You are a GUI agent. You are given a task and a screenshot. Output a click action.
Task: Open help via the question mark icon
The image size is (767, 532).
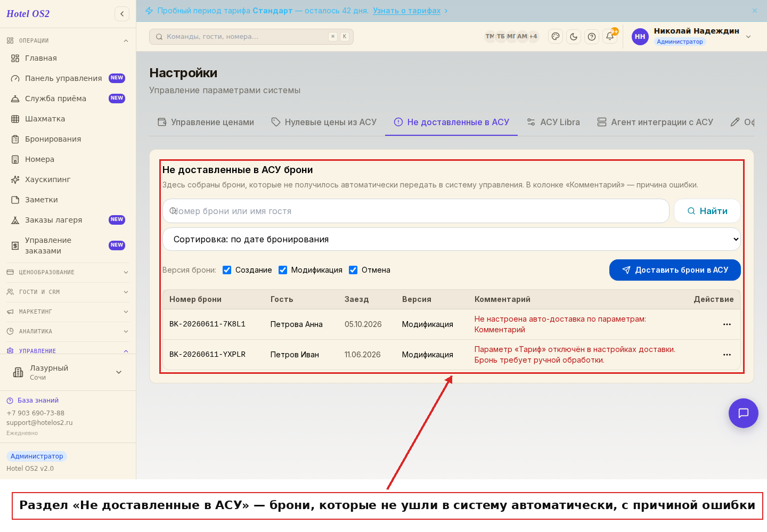click(x=592, y=37)
